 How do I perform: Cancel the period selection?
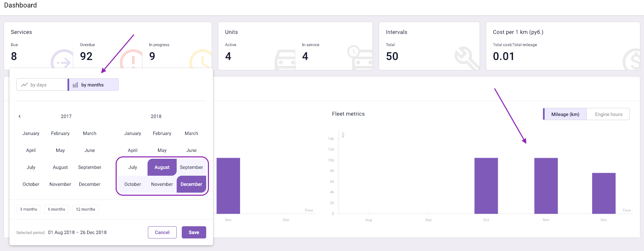tap(162, 232)
